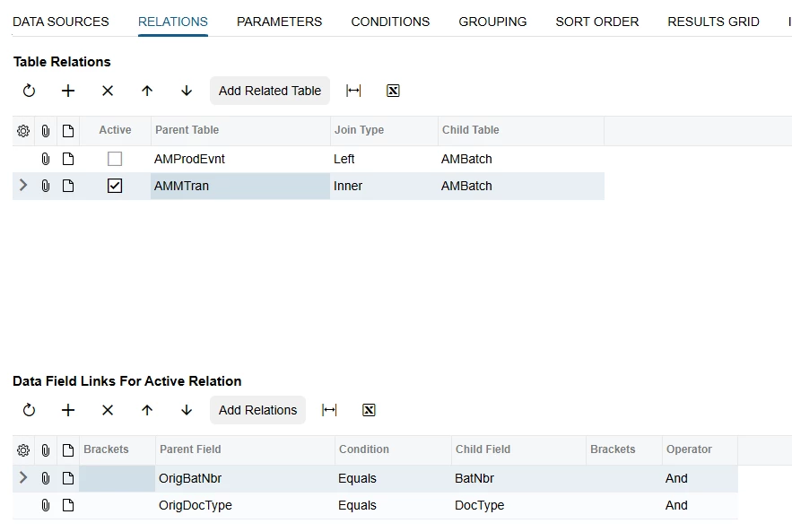Enable the Active checkbox for AMProdEvnt
This screenshot has width=792, height=532.
(115, 159)
